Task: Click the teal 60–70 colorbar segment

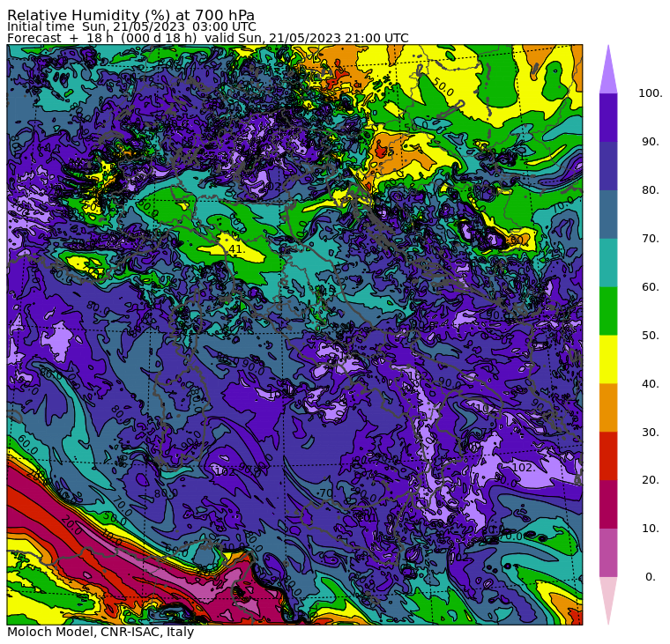Action: [x=608, y=263]
